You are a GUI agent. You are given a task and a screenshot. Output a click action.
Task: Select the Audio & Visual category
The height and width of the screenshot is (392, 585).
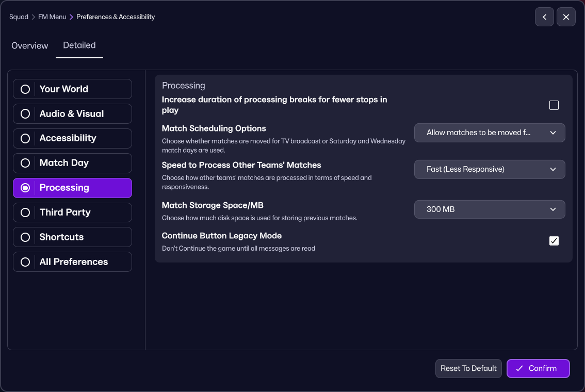pyautogui.click(x=72, y=113)
